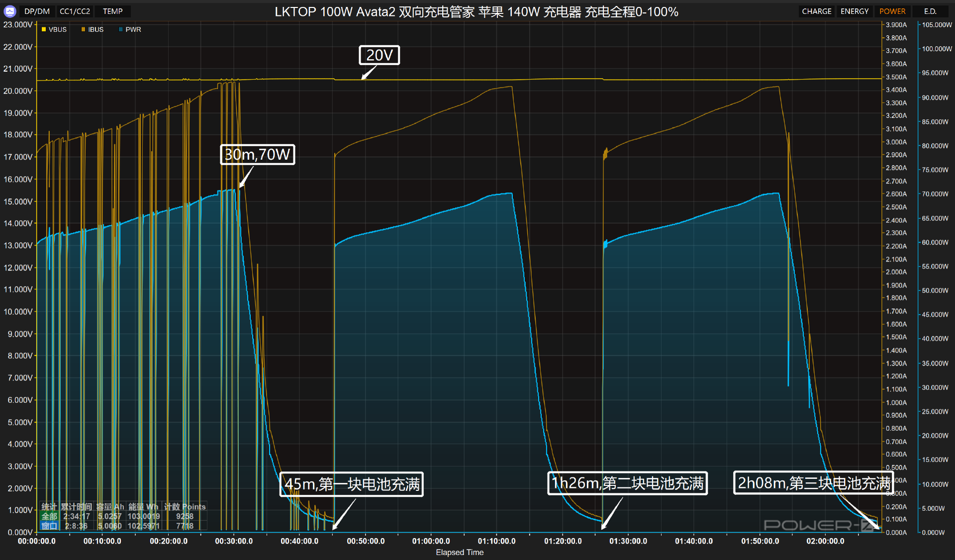955x560 pixels.
Task: Click the 5.0257 Ah capacity value
Action: tap(109, 516)
